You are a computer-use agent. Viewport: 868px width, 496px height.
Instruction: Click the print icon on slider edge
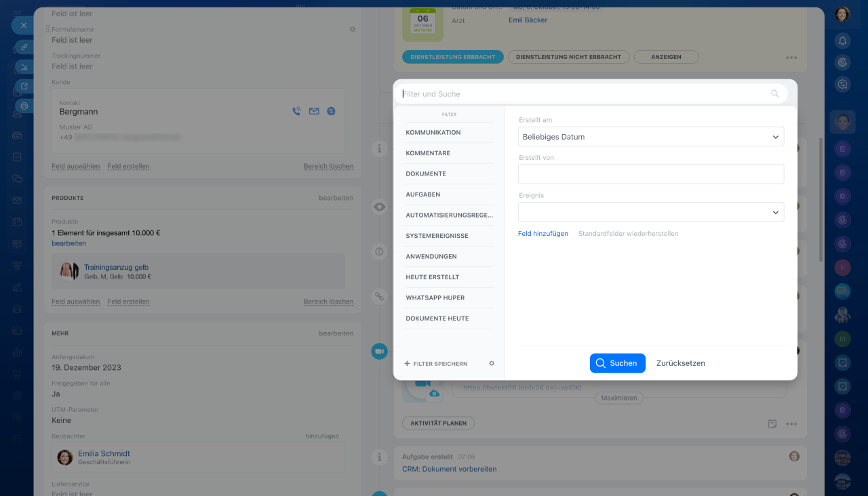click(24, 106)
